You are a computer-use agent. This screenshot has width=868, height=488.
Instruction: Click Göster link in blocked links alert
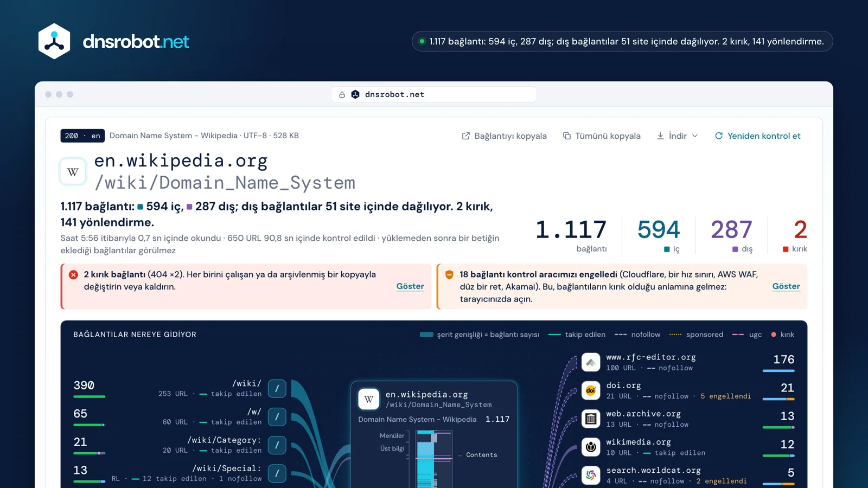point(786,286)
